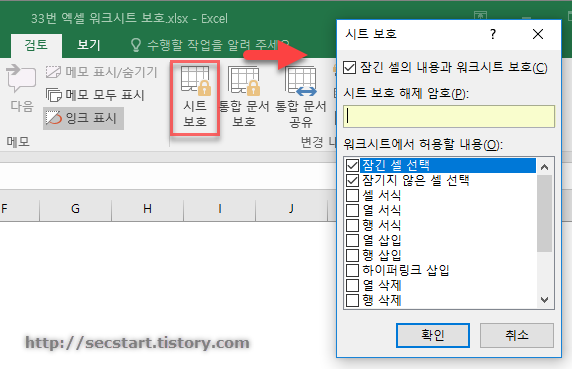Click the 확인 button
This screenshot has height=369, width=572.
433,335
